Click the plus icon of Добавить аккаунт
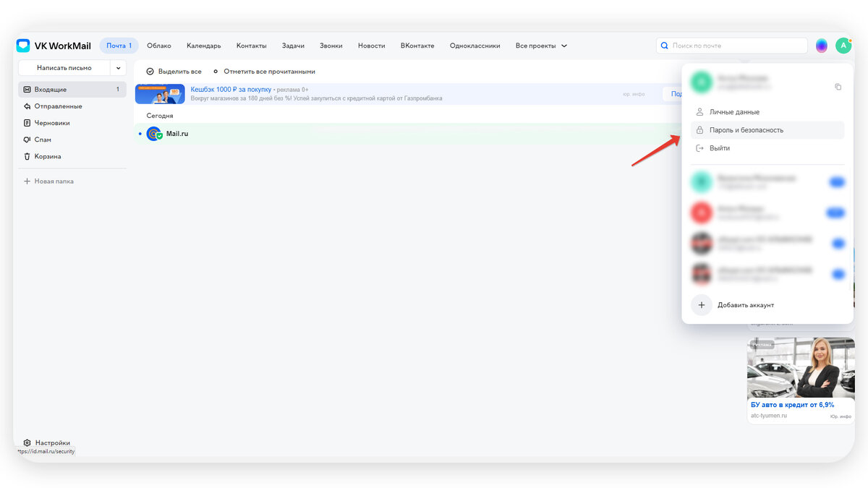The width and height of the screenshot is (868, 488). click(x=701, y=305)
